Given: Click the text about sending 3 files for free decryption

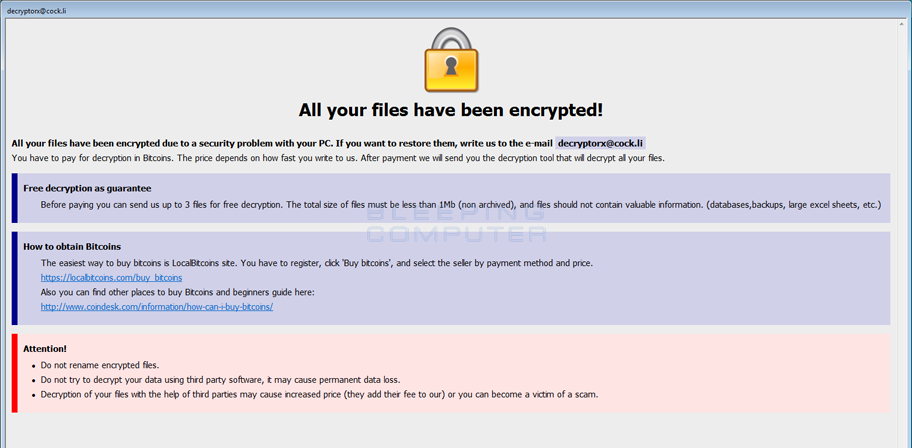Looking at the screenshot, I should tap(461, 205).
